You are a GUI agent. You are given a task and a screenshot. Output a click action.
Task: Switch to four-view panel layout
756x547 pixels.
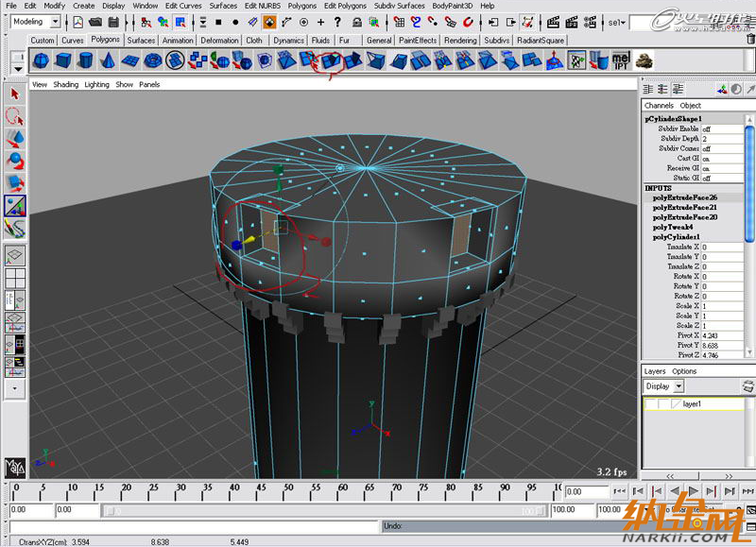15,278
